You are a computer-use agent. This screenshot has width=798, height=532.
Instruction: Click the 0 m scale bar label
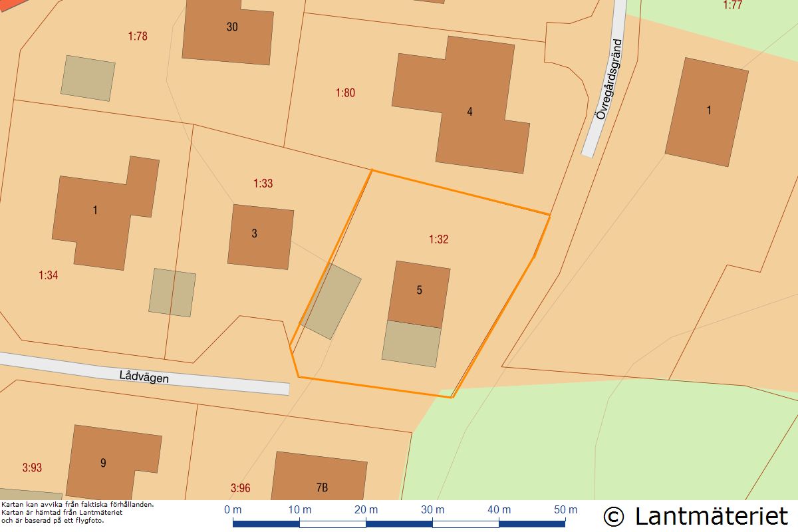[x=233, y=510]
